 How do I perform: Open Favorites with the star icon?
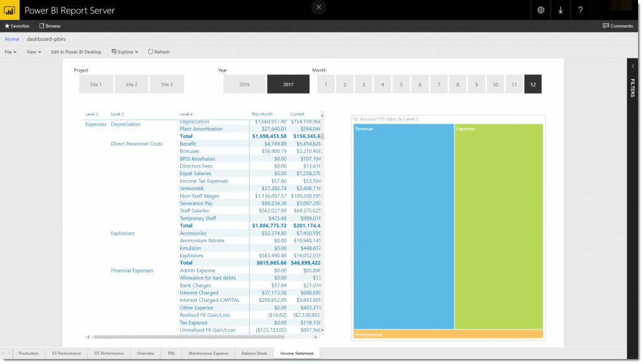point(7,26)
